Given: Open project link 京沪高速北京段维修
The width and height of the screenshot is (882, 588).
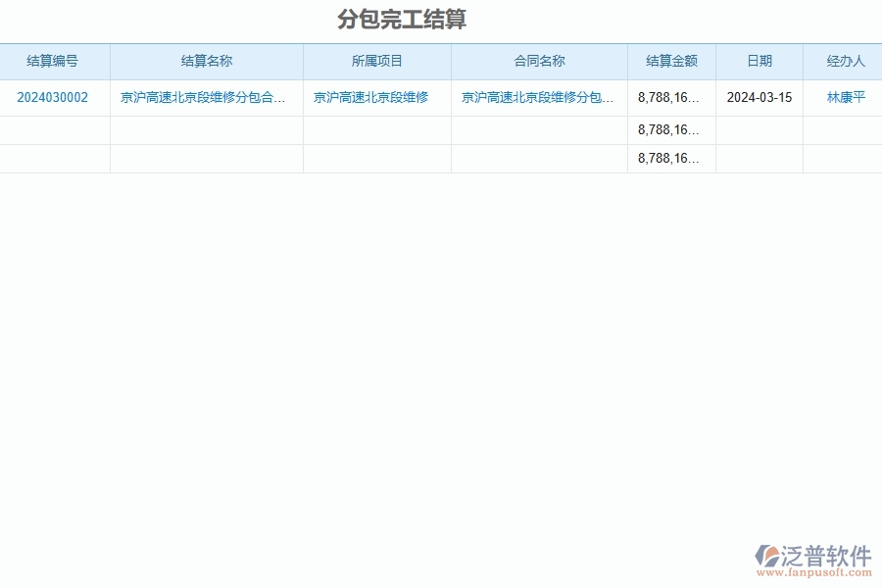Looking at the screenshot, I should point(378,97).
